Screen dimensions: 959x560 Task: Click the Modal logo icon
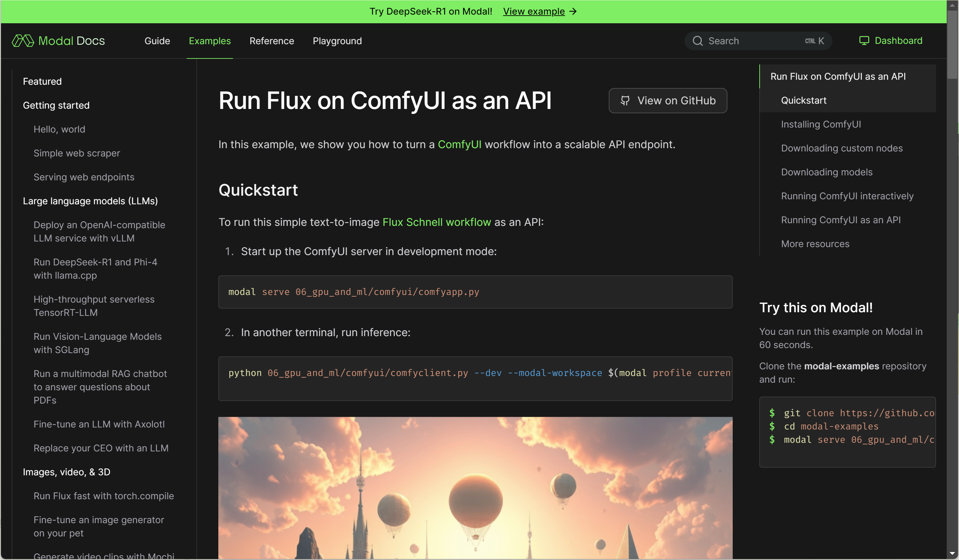point(23,41)
